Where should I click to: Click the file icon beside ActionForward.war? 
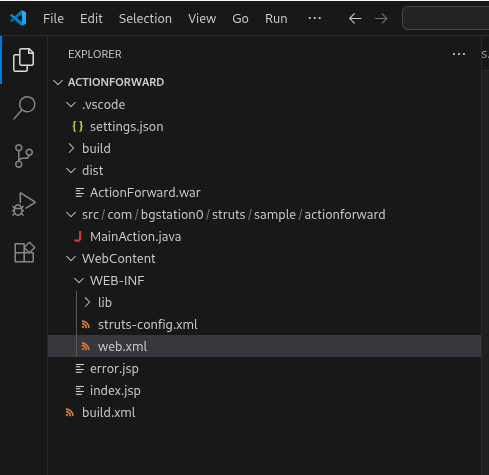click(80, 193)
